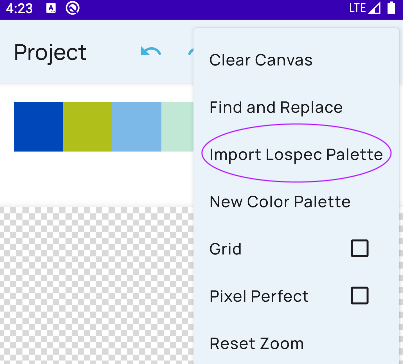The image size is (403, 364).
Task: Pick the dark blue color swatch
Action: [38, 127]
